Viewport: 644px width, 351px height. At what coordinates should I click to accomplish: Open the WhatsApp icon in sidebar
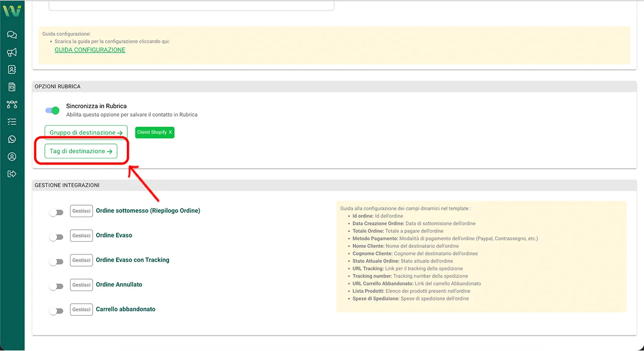[x=12, y=139]
